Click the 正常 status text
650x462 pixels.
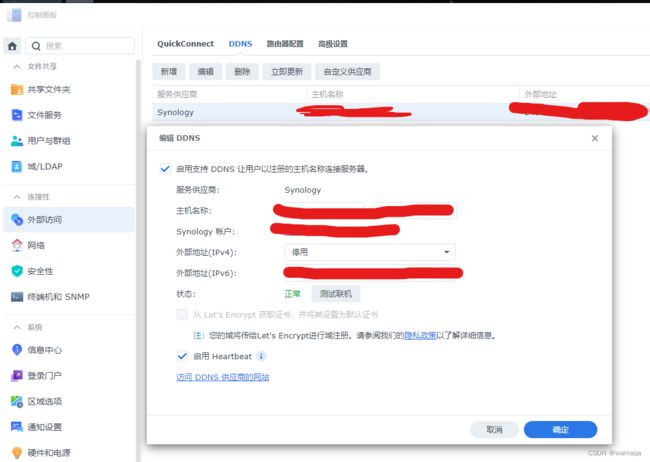[292, 294]
